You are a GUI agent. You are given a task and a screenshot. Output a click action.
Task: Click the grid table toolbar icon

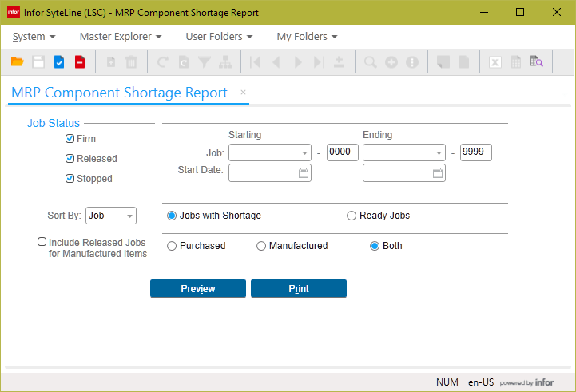[516, 62]
